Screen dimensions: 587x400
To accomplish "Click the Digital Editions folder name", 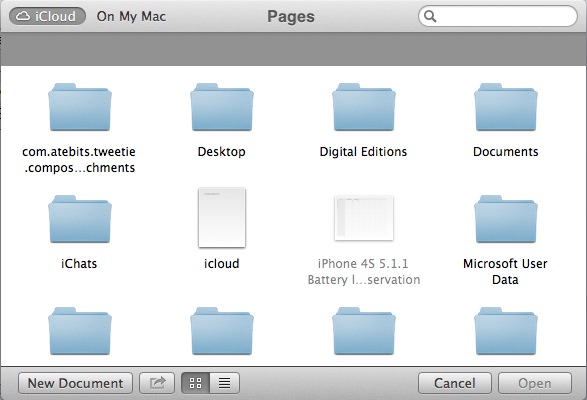I will click(x=363, y=152).
